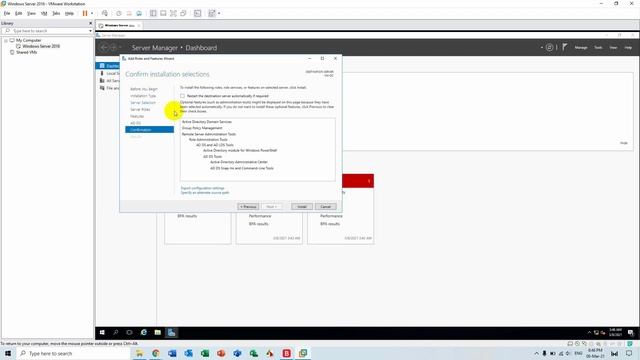
Task: Open the VMware Edit menu
Action: 19,13
